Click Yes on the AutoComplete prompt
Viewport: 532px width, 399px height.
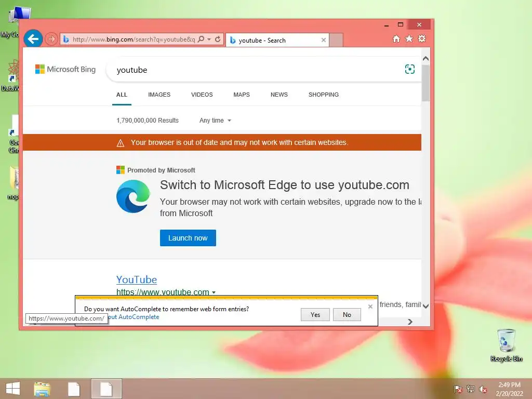(x=315, y=314)
